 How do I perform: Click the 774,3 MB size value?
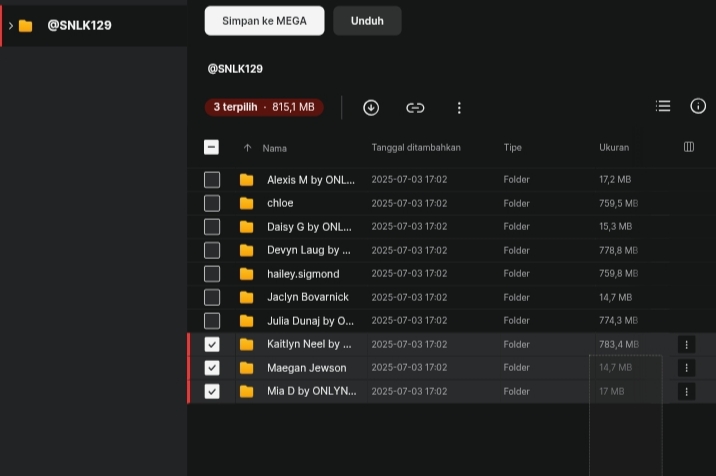pos(618,321)
